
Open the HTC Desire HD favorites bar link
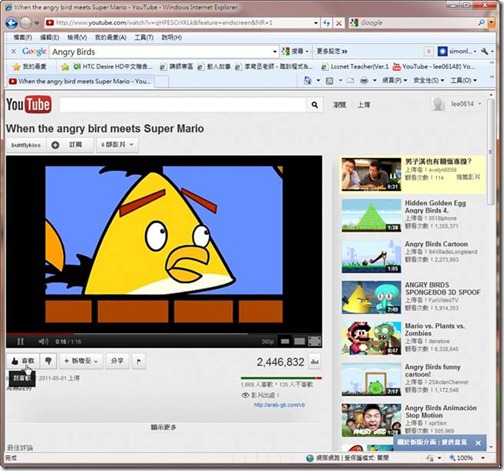tap(113, 67)
